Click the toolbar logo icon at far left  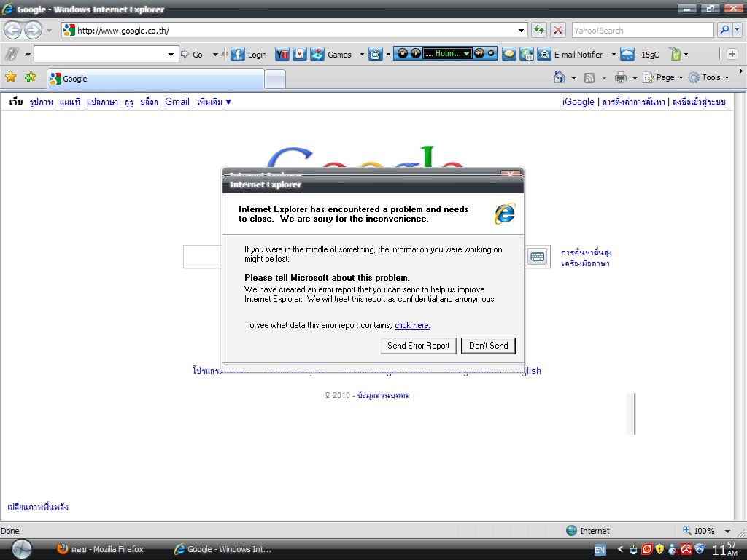pyautogui.click(x=12, y=54)
